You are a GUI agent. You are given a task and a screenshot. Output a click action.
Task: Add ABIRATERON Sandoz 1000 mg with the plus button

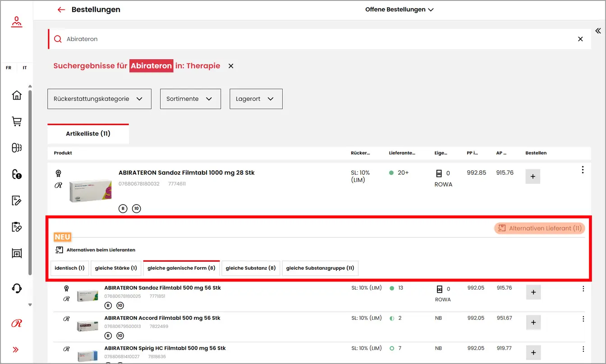pyautogui.click(x=533, y=177)
